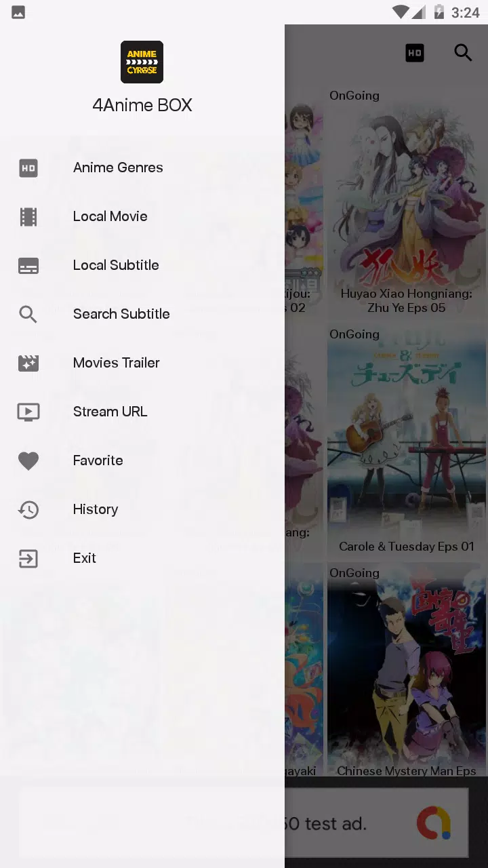488x868 pixels.
Task: Open Movies Trailer menu entry
Action: tap(142, 363)
